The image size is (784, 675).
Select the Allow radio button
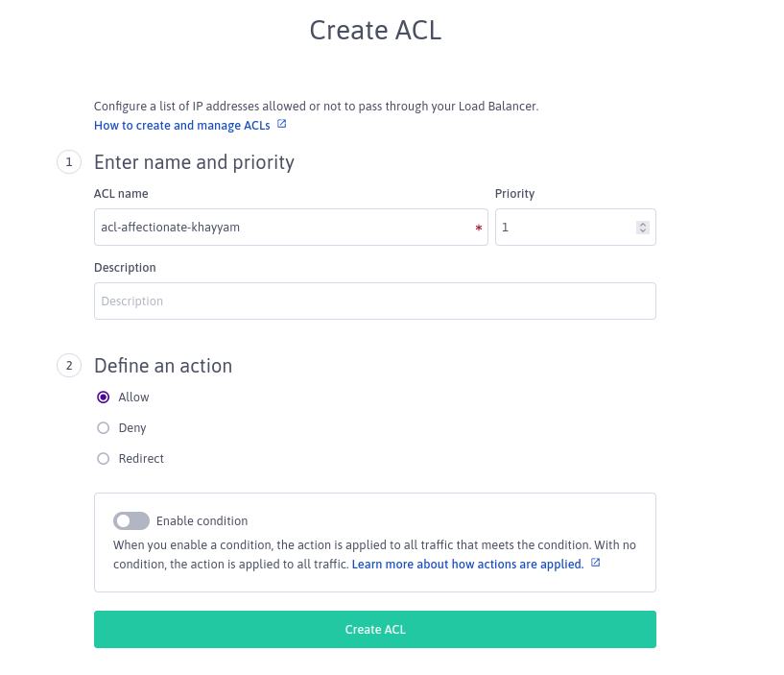tap(104, 398)
